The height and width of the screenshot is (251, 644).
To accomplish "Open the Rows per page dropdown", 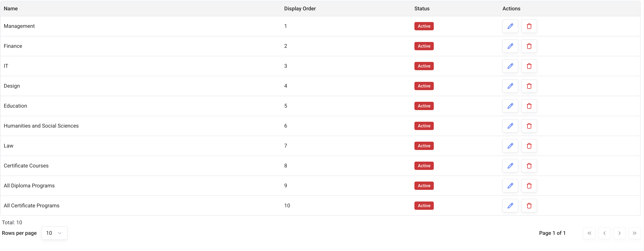I will [x=54, y=233].
